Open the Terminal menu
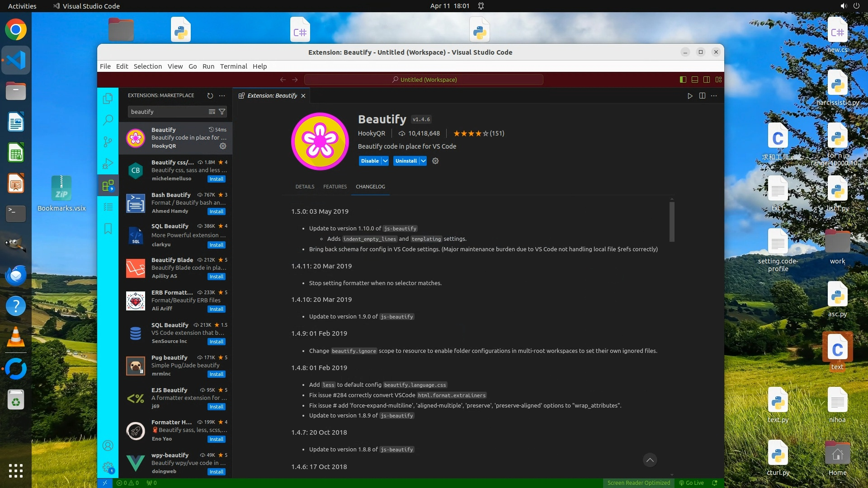868x488 pixels. (233, 66)
